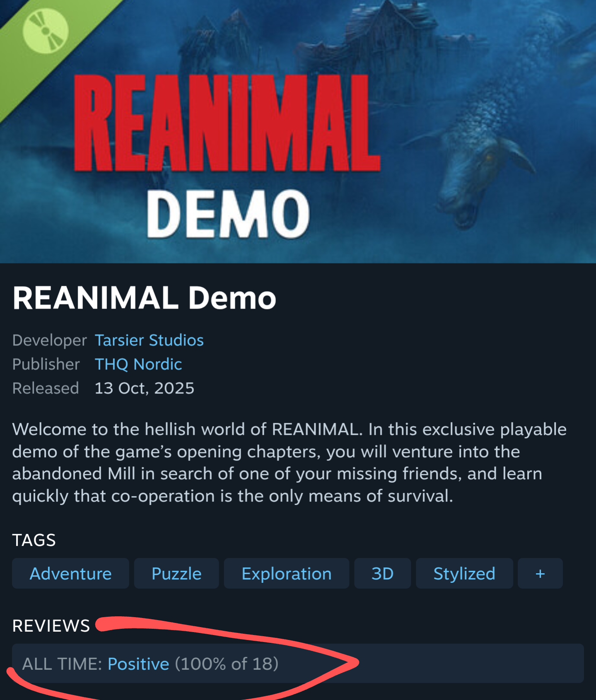
Task: Select the Adventure tag
Action: (70, 573)
